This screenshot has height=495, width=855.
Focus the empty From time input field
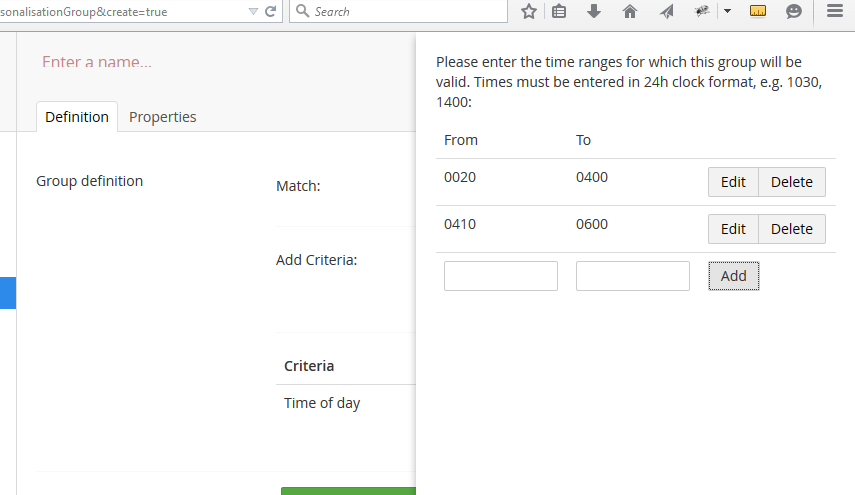(501, 276)
